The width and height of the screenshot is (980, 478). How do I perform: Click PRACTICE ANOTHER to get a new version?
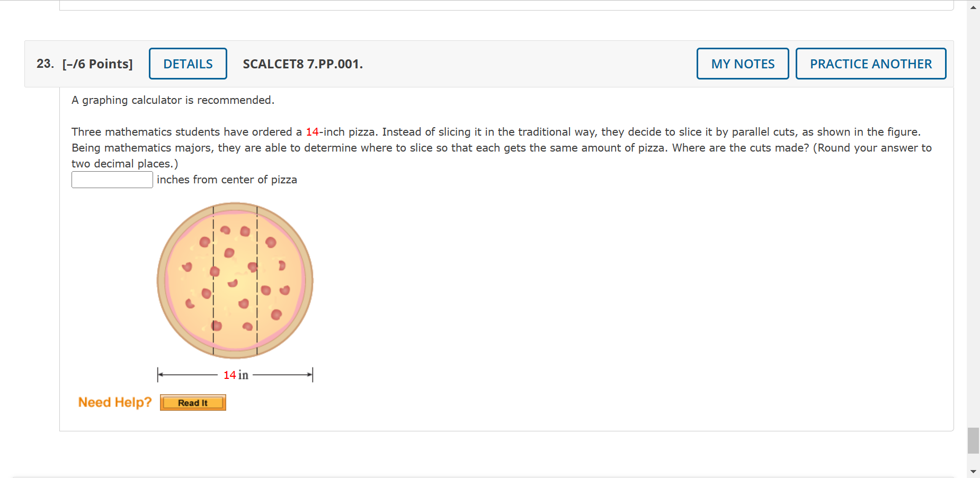(x=870, y=64)
